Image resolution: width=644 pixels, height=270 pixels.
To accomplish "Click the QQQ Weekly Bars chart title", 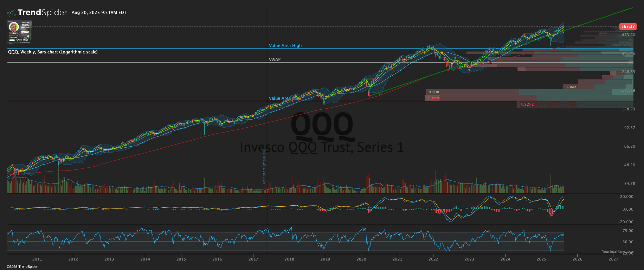I will tap(53, 52).
